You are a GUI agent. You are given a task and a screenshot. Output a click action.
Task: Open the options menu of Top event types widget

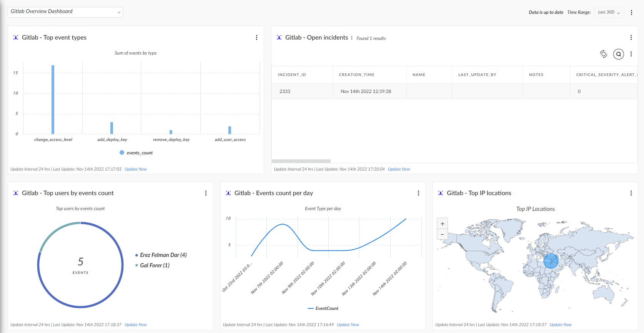[x=256, y=38]
